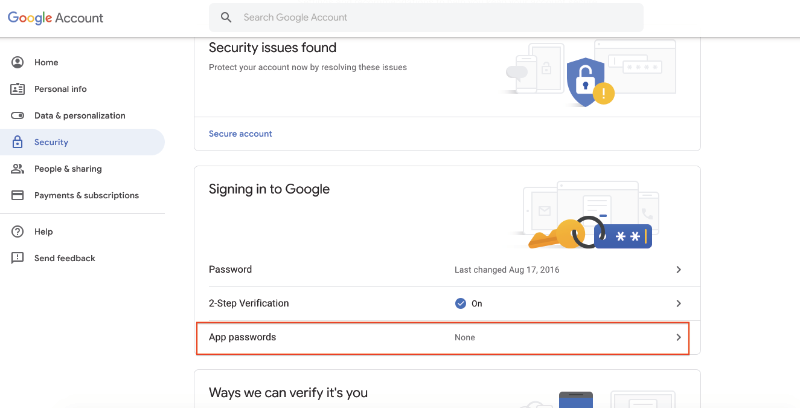Click the Security padlock icon

(17, 142)
